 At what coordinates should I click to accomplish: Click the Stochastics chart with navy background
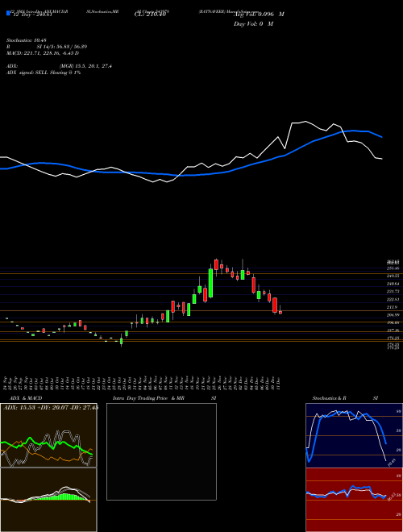[354, 435]
